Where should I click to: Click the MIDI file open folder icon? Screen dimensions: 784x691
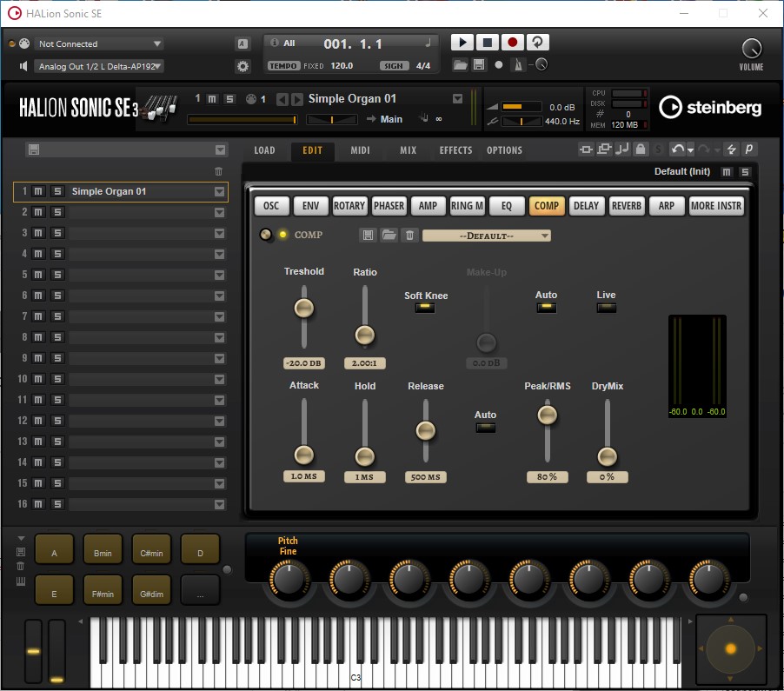point(460,65)
